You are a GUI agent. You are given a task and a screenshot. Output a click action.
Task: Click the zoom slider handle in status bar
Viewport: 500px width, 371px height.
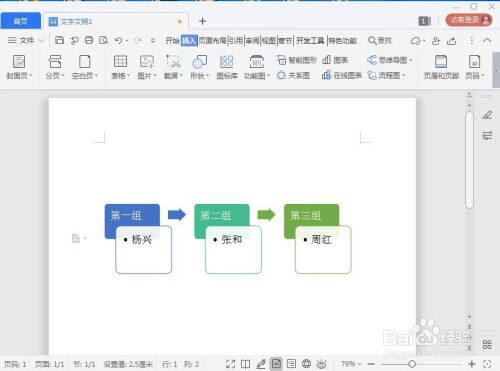click(412, 364)
